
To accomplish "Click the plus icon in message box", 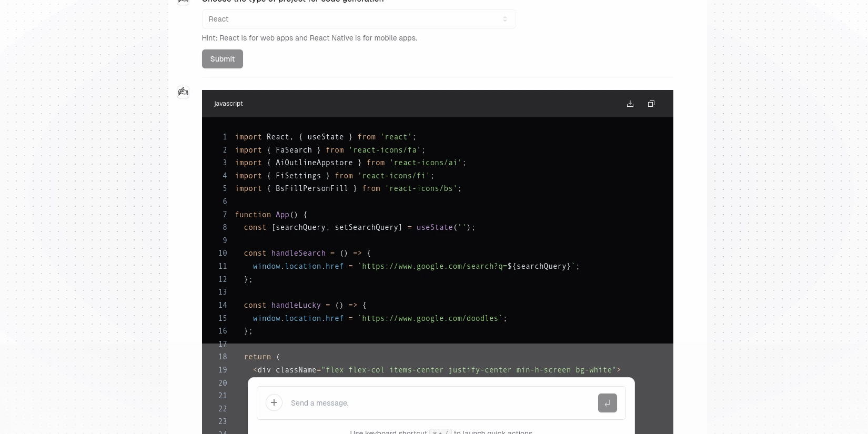I will (x=274, y=403).
